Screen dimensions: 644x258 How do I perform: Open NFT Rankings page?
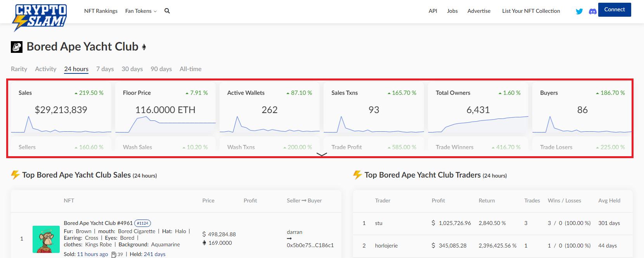101,11
